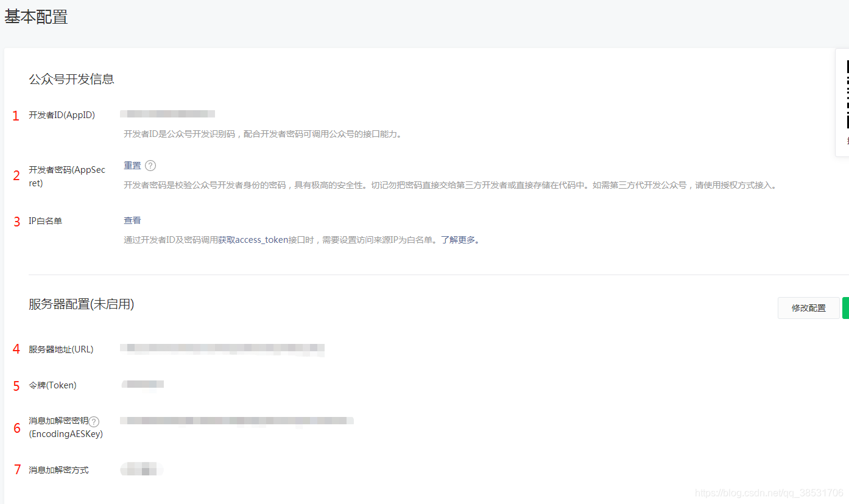Click the AppID description sentence

(263, 134)
